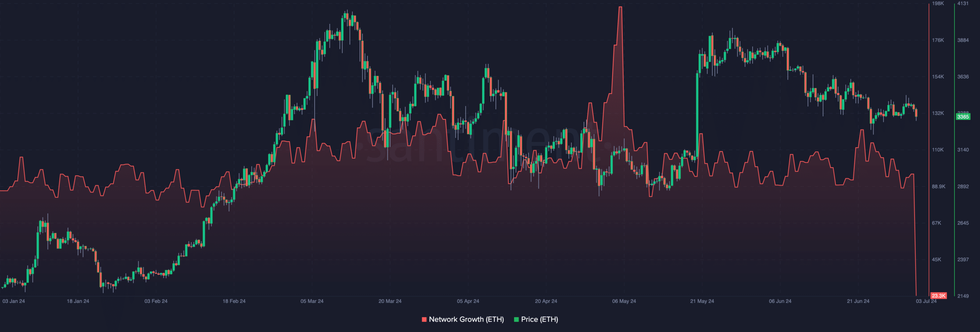Click the red 23.3K current value tag

click(x=939, y=296)
